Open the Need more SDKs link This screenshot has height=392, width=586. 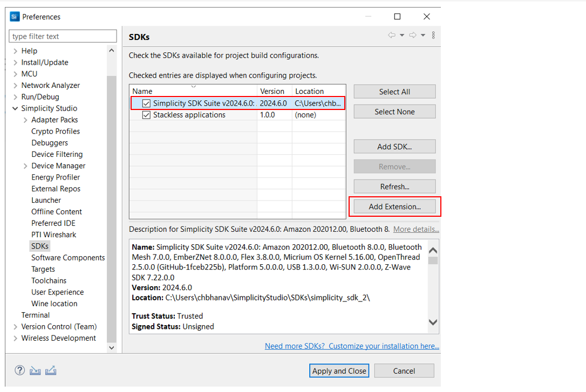click(x=352, y=346)
